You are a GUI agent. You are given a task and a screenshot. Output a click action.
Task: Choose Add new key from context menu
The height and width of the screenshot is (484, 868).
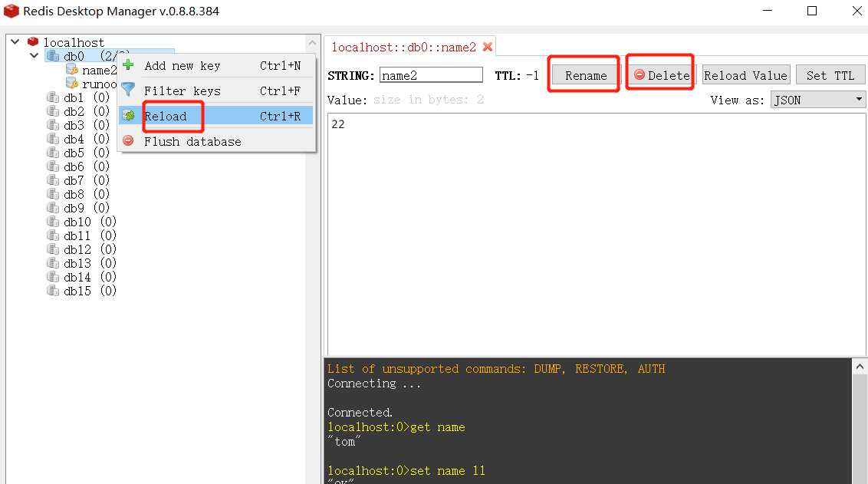click(x=216, y=65)
